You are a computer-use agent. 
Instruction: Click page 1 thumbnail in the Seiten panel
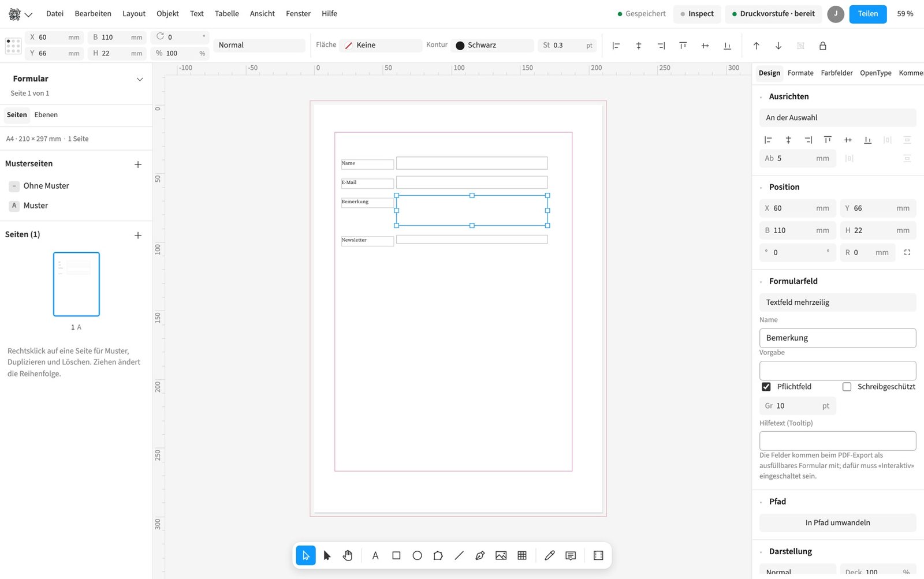76,284
